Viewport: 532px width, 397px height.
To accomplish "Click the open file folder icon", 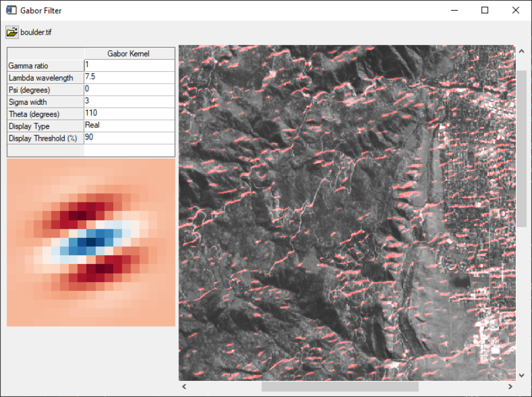I will pos(12,32).
